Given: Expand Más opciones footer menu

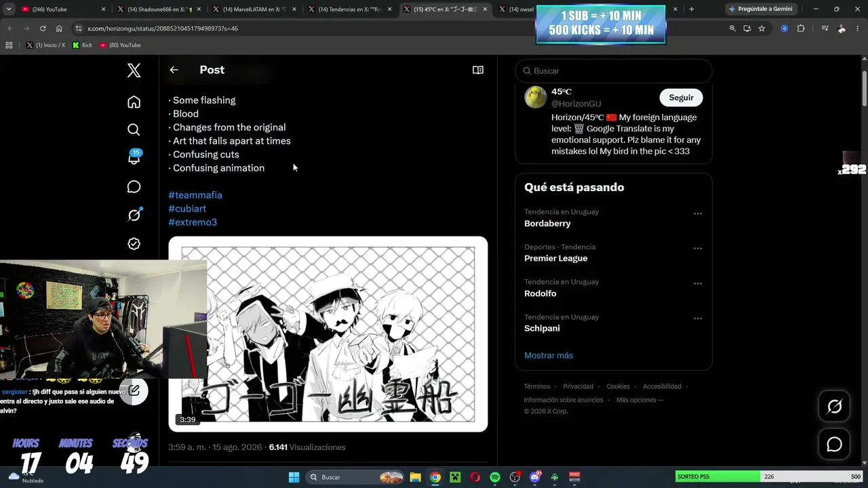Looking at the screenshot, I should [639, 400].
